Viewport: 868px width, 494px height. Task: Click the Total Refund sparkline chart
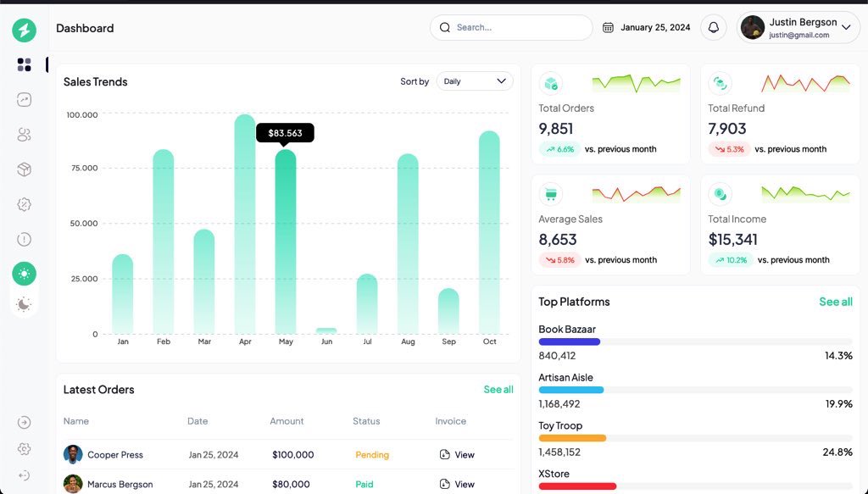pyautogui.click(x=805, y=83)
